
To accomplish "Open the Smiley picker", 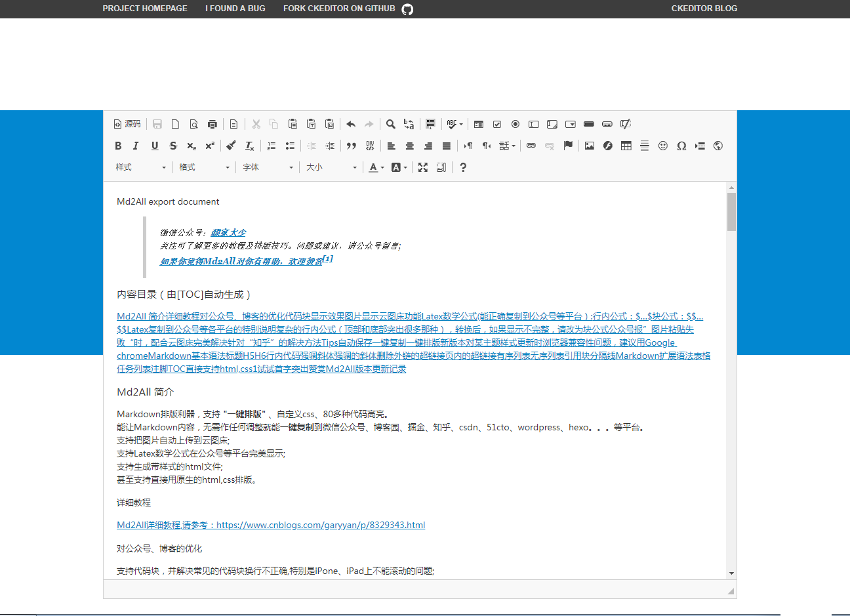I will [x=663, y=146].
